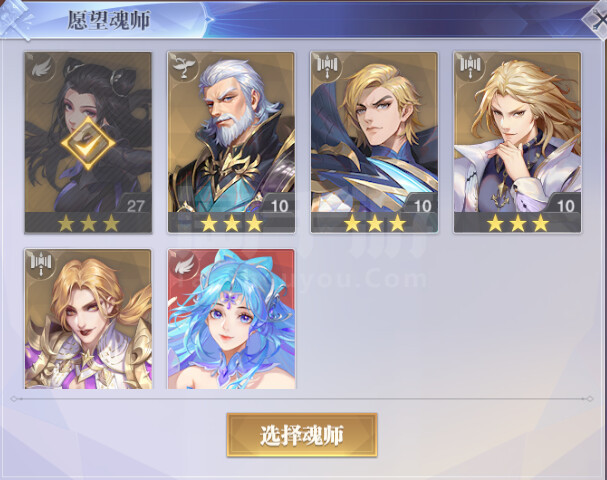607x480 pixels.
Task: Choose the long-haired blond man in the white coat
Action: [x=517, y=142]
